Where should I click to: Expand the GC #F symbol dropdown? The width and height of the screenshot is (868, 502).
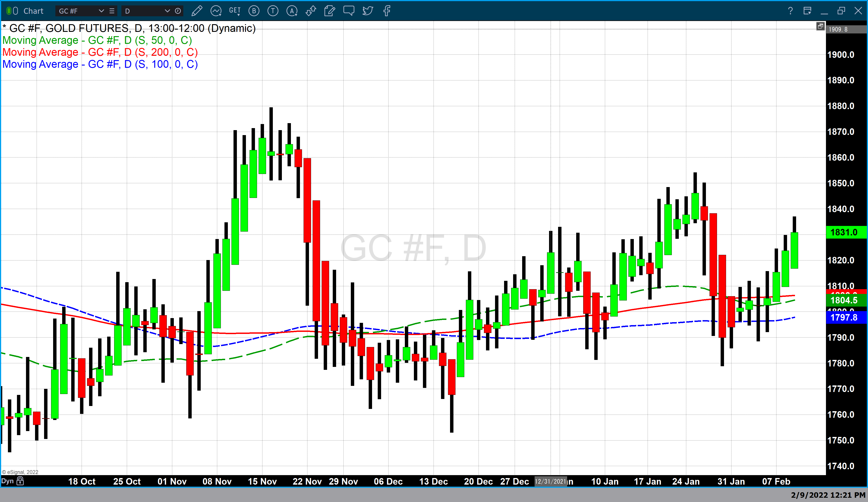[101, 11]
